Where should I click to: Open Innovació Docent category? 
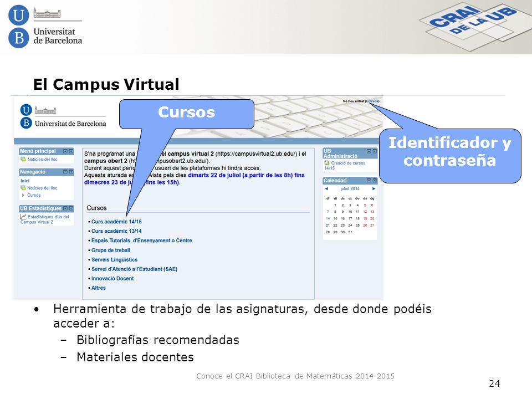[112, 278]
